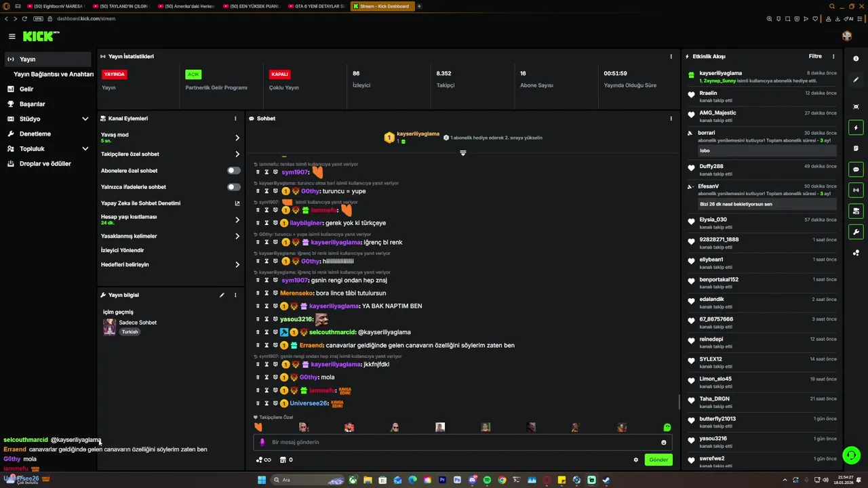Expand Hedefleri belirleyin option
The width and height of the screenshot is (868, 488).
click(237, 265)
